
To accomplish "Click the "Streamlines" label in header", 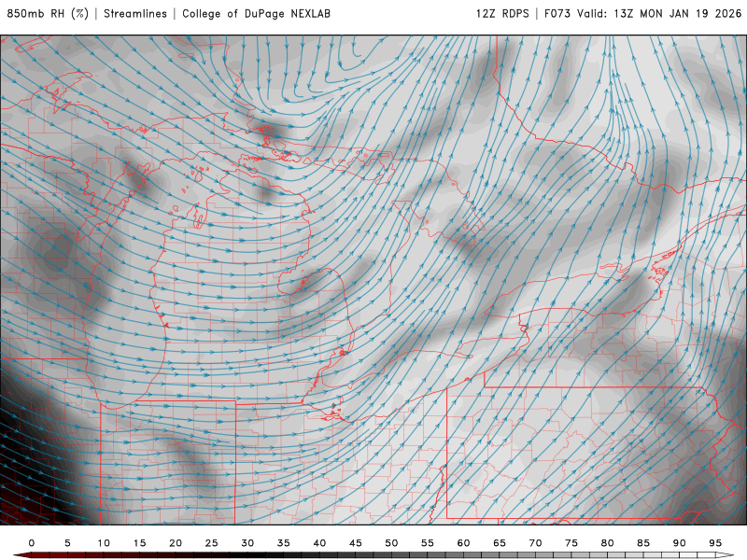I will (135, 13).
